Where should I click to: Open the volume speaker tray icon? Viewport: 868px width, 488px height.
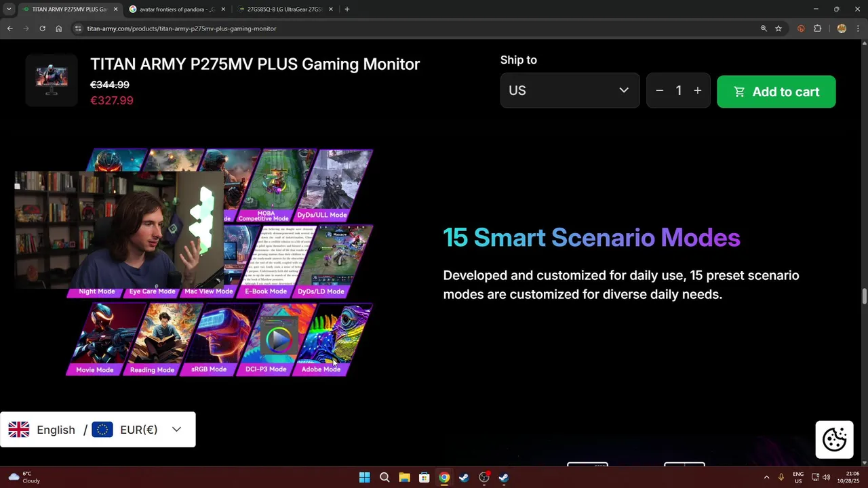(826, 477)
